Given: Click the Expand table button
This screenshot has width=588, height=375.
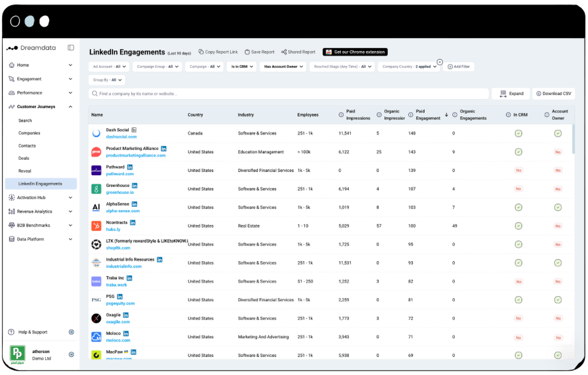Looking at the screenshot, I should click(x=510, y=94).
